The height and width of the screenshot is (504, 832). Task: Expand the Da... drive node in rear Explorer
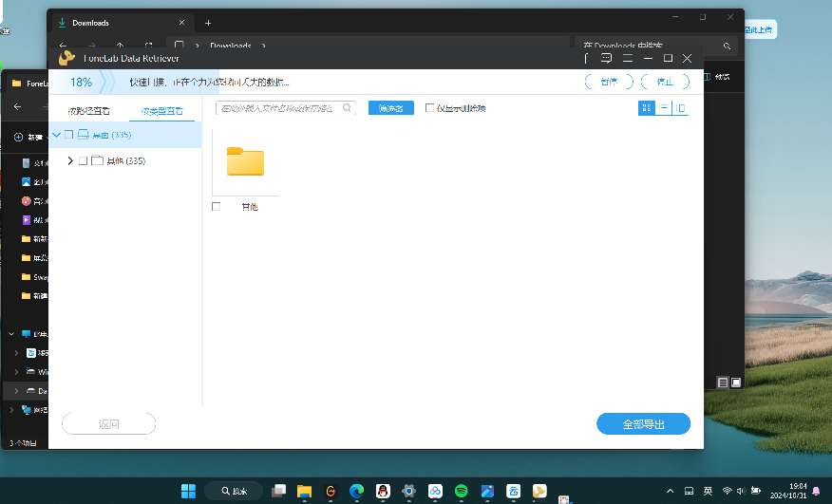[16, 391]
